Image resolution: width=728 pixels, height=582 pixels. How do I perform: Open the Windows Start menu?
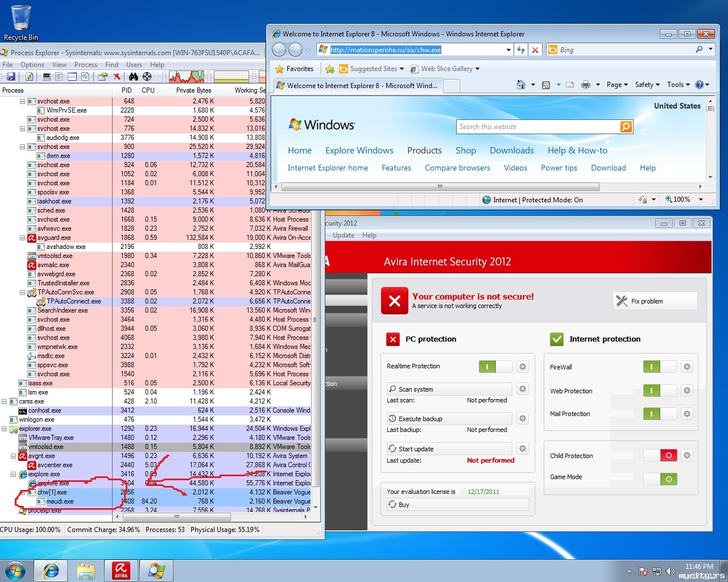15,571
